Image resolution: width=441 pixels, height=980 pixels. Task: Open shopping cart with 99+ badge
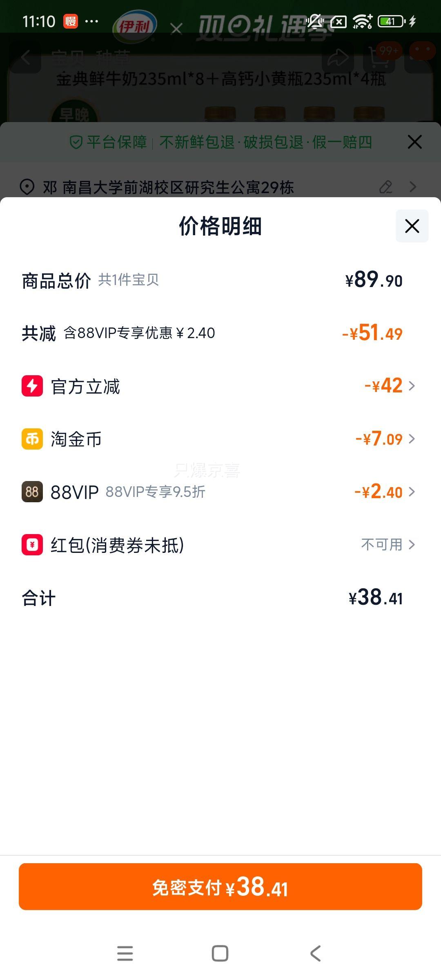tap(380, 58)
